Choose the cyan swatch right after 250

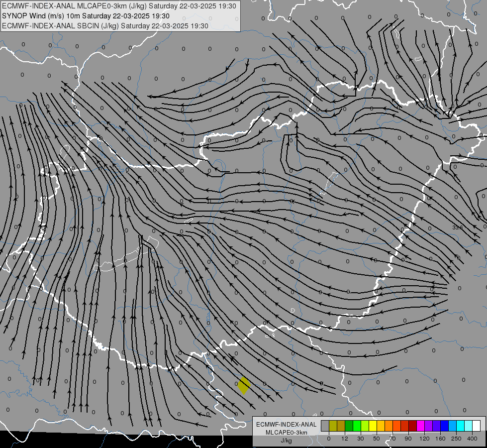[461, 426]
